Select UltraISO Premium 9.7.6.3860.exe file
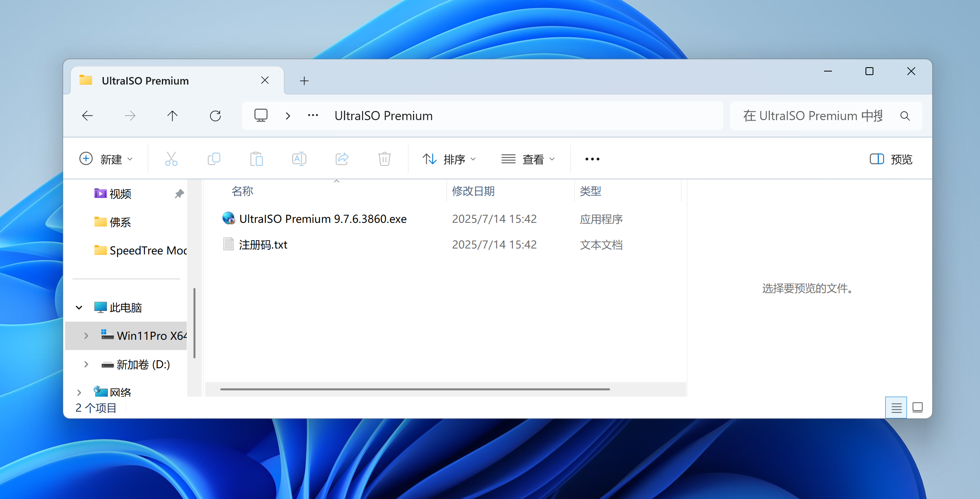 click(x=323, y=219)
